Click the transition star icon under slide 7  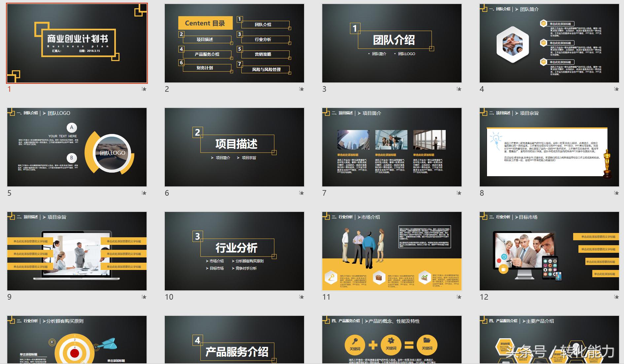[459, 193]
